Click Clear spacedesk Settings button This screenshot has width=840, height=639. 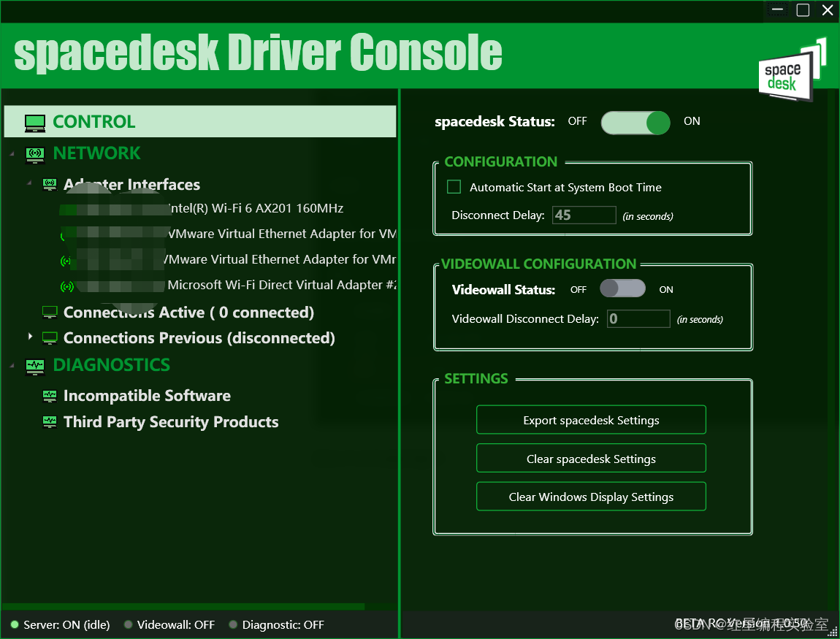[591, 459]
